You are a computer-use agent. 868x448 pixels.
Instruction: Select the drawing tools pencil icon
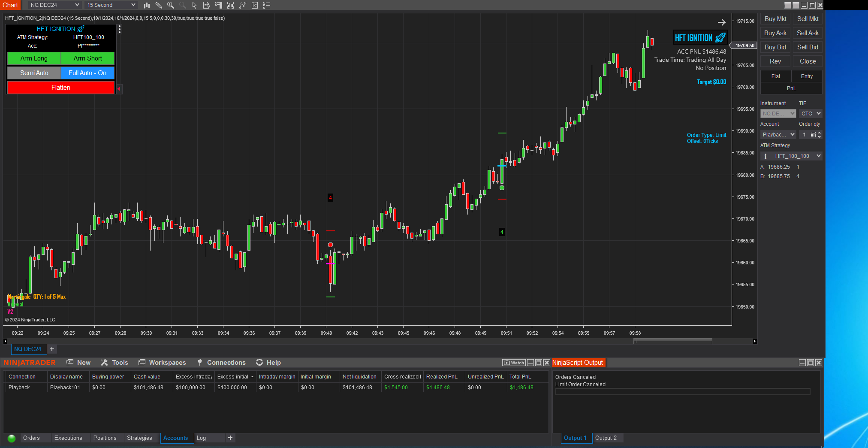click(159, 5)
